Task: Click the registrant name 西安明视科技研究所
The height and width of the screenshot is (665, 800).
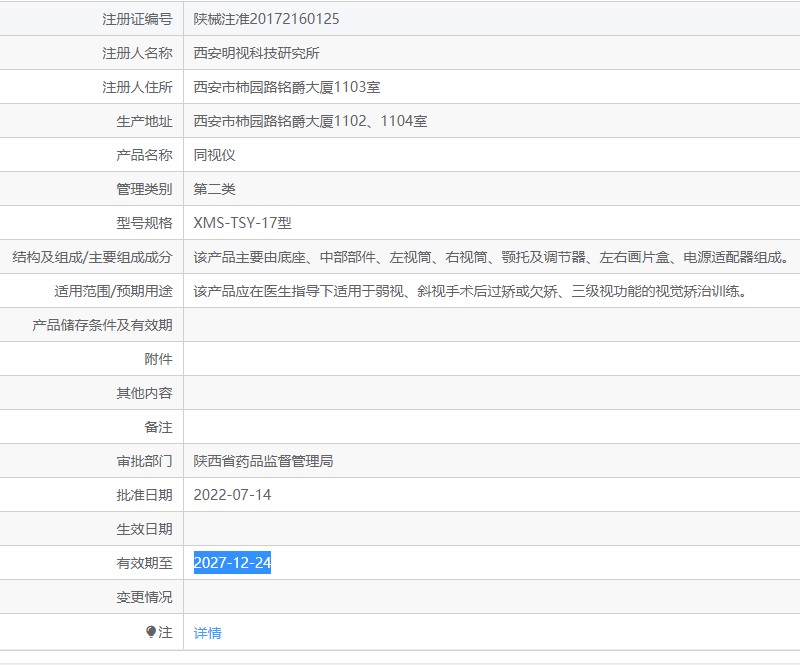Action: coord(256,53)
